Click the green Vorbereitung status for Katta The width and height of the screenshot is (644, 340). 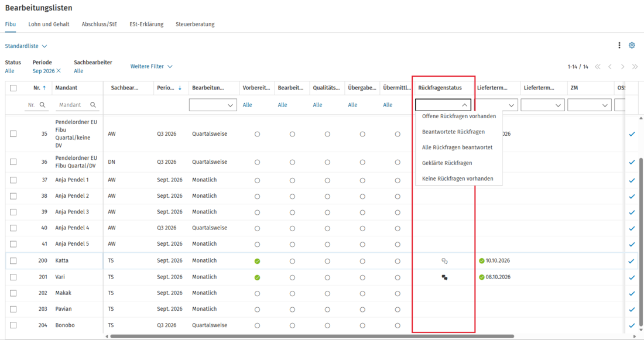pos(257,261)
